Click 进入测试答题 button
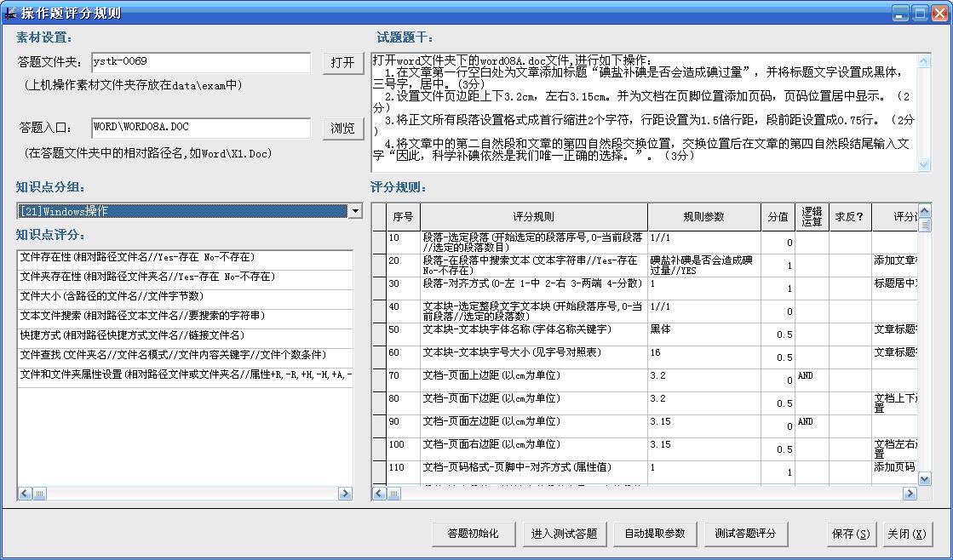This screenshot has width=953, height=560. coord(564,534)
